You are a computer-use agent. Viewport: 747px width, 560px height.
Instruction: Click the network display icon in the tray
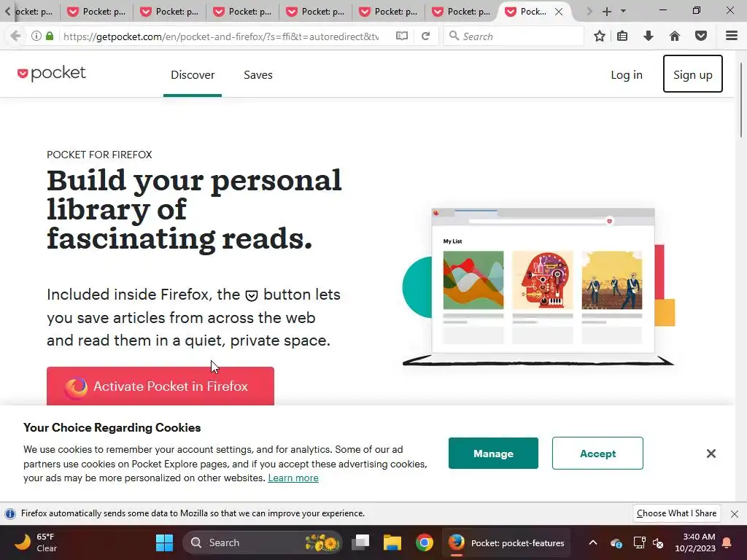639,542
